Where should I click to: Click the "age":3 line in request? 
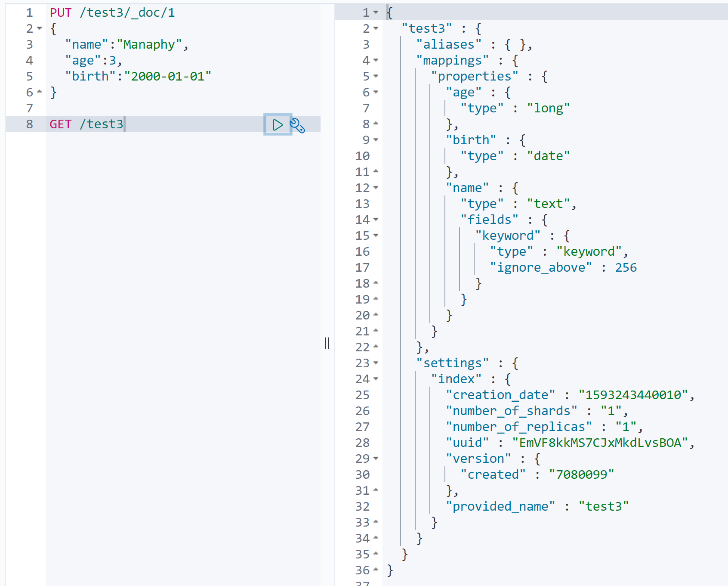(x=94, y=60)
